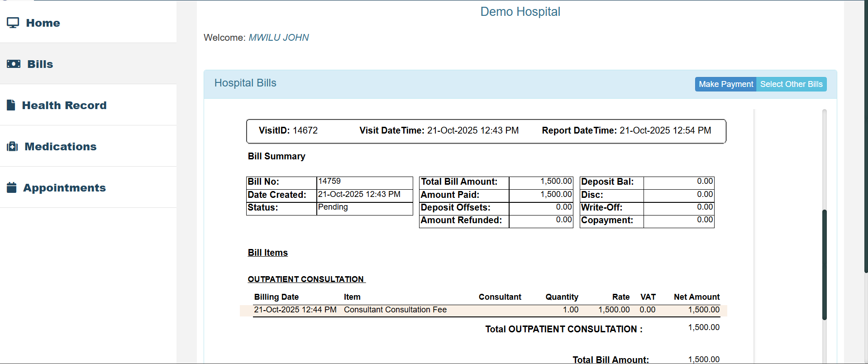Go to Home in the sidebar
Screen dimensions: 868x364
(x=43, y=23)
